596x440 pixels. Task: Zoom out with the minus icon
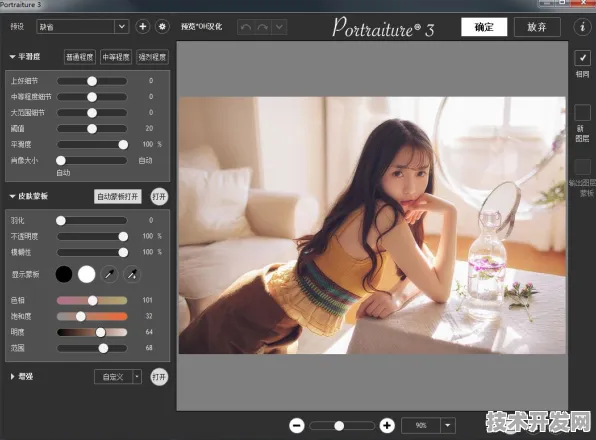pos(296,426)
